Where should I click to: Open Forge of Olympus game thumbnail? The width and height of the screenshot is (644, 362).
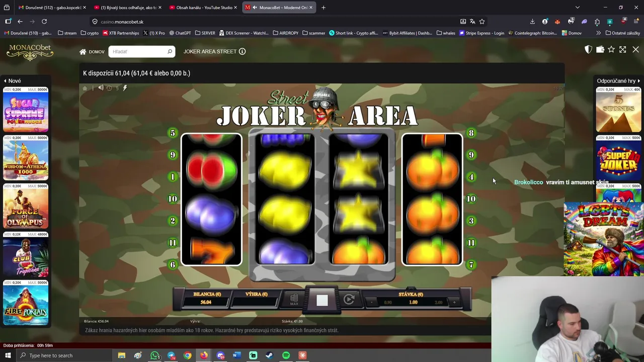tap(26, 206)
